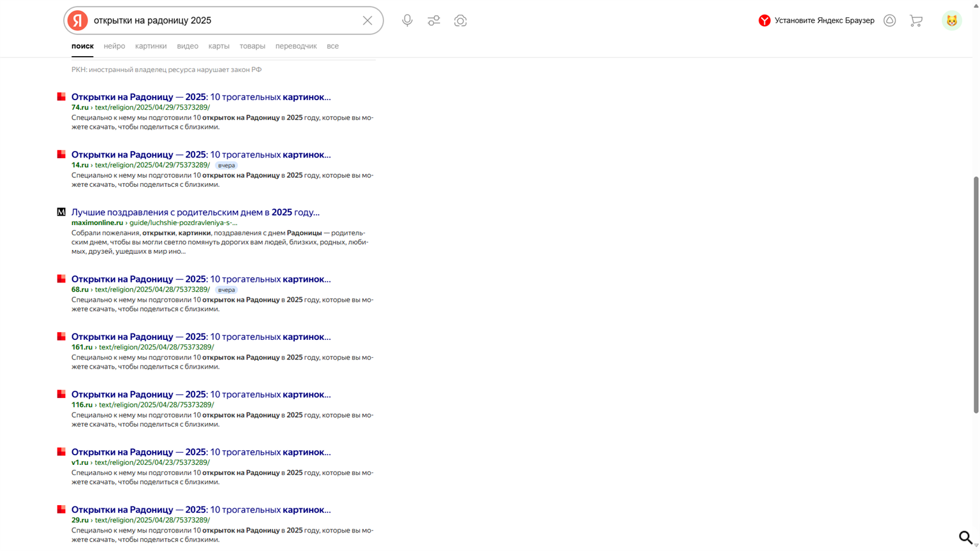Switch to the нейро tab
Screen dimensions: 980x551
(x=114, y=46)
